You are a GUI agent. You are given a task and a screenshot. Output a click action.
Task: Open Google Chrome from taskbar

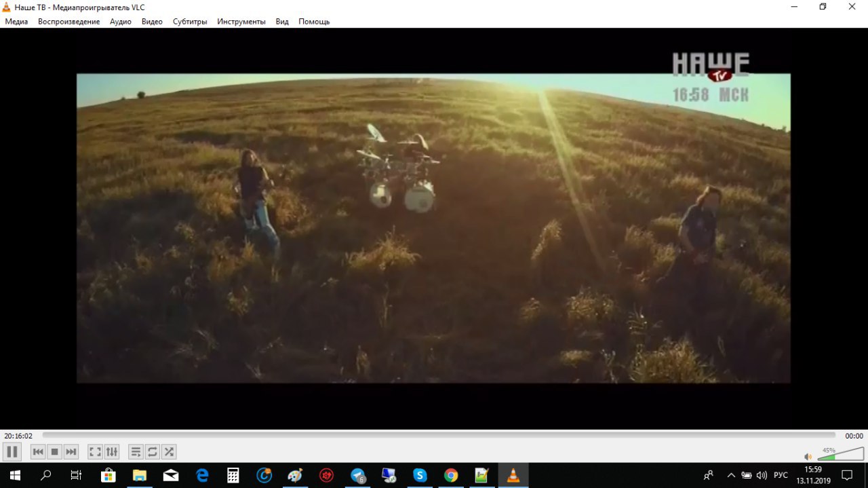[451, 475]
